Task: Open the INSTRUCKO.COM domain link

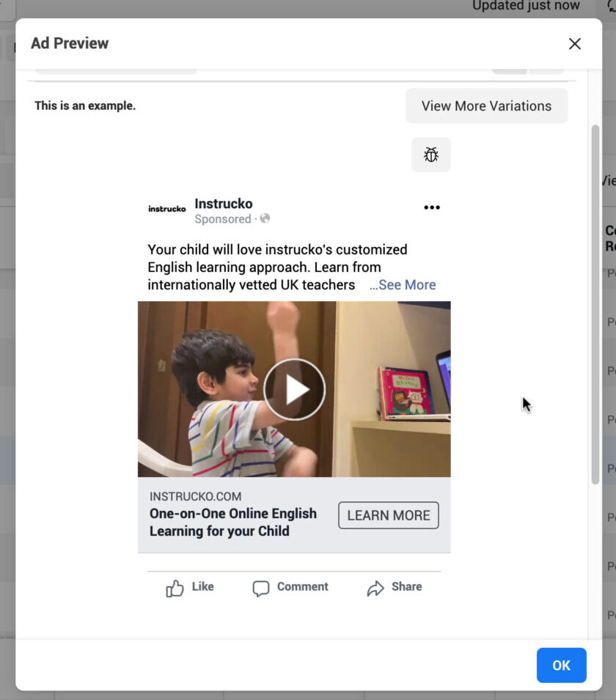Action: [x=195, y=496]
